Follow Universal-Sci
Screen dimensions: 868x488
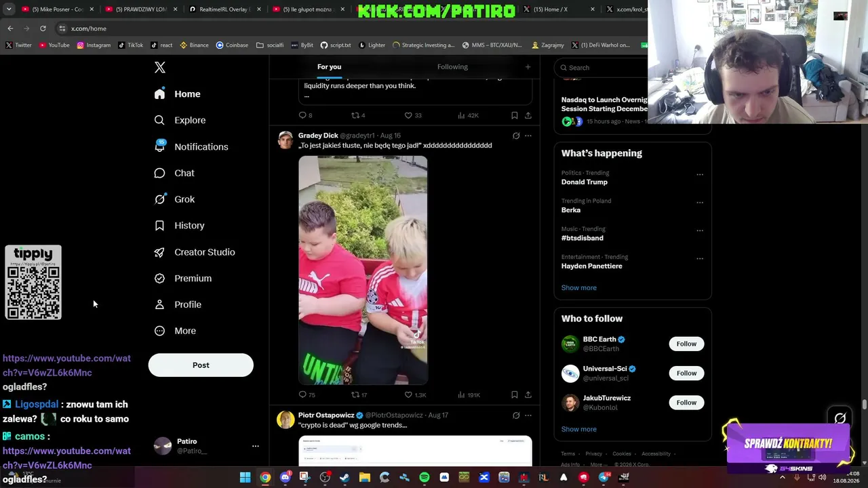(x=686, y=373)
